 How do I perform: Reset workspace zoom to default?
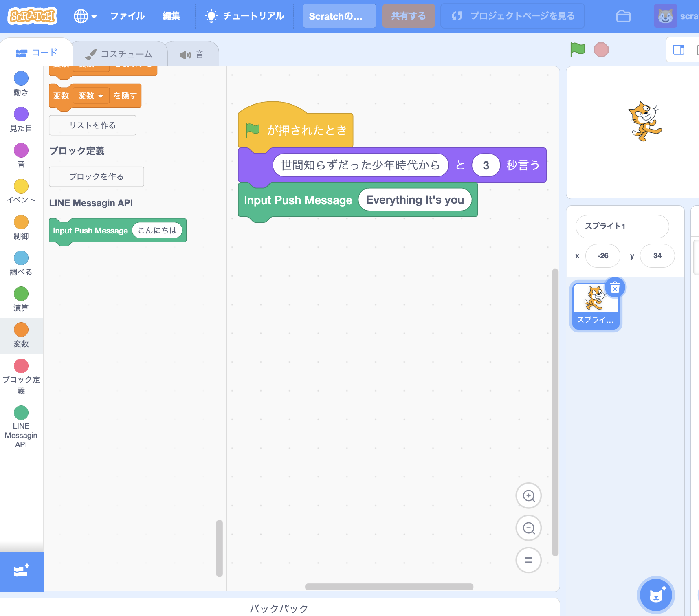click(529, 560)
